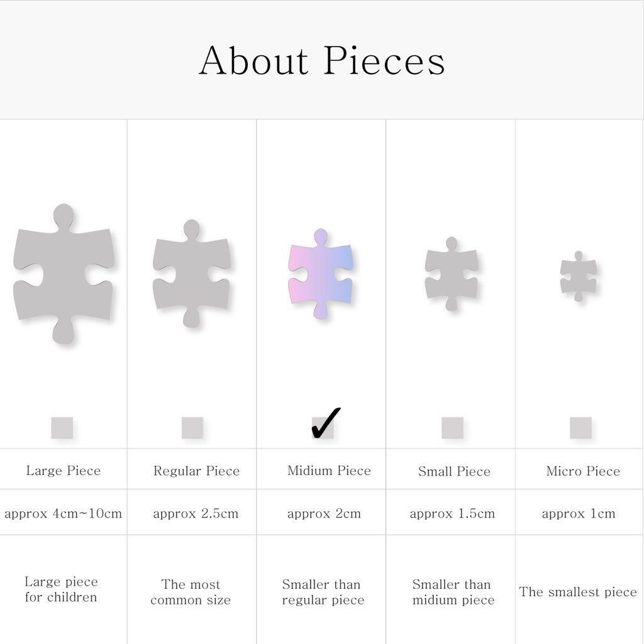Click the Regular Piece puzzle icon
Image resolution: width=644 pixels, height=644 pixels.
click(x=191, y=274)
